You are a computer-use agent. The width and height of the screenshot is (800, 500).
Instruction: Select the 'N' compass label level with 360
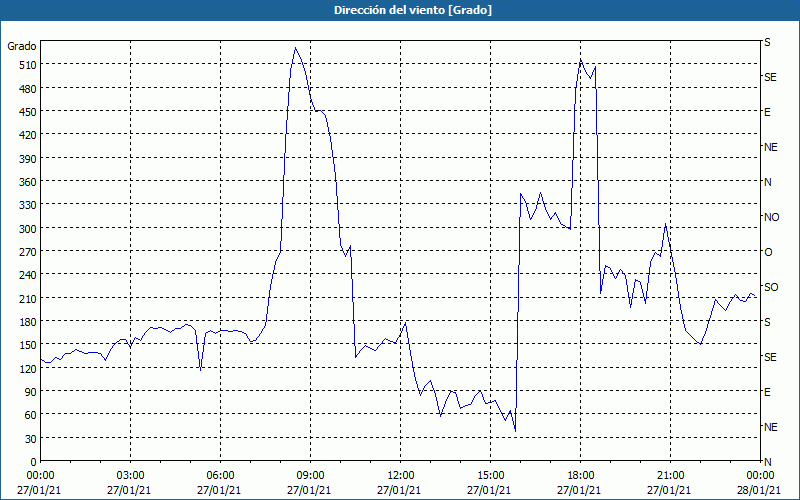[x=767, y=182]
